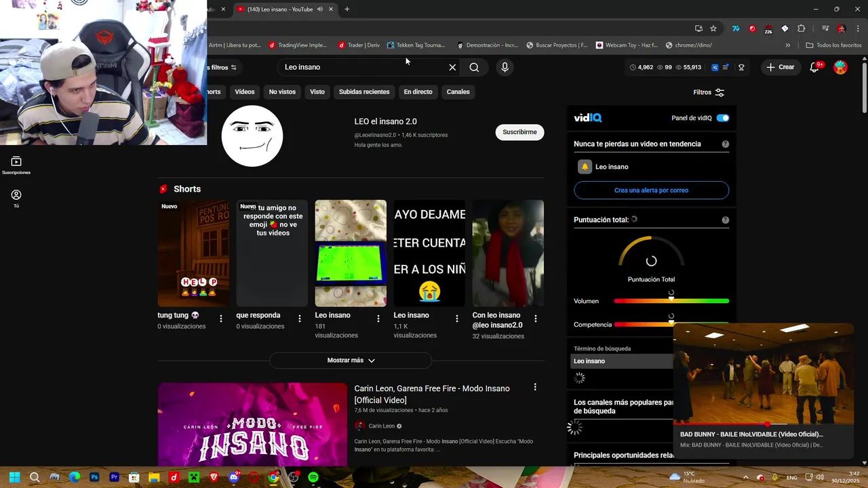Click the Bad Bunny mini player video
The height and width of the screenshot is (488, 868).
coord(763,374)
